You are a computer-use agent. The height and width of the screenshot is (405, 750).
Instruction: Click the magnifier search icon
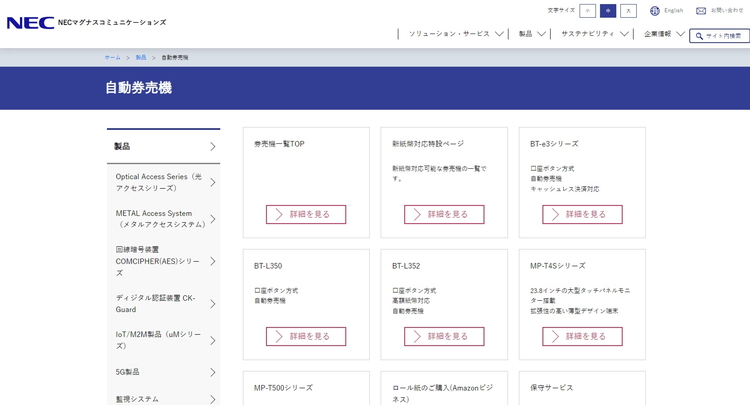click(x=699, y=36)
